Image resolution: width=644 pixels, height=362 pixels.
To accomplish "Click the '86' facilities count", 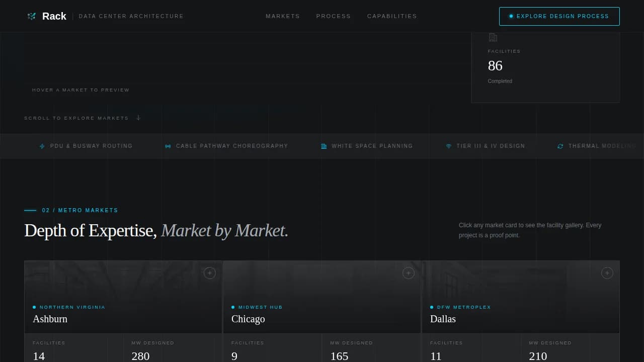I will coord(495,66).
